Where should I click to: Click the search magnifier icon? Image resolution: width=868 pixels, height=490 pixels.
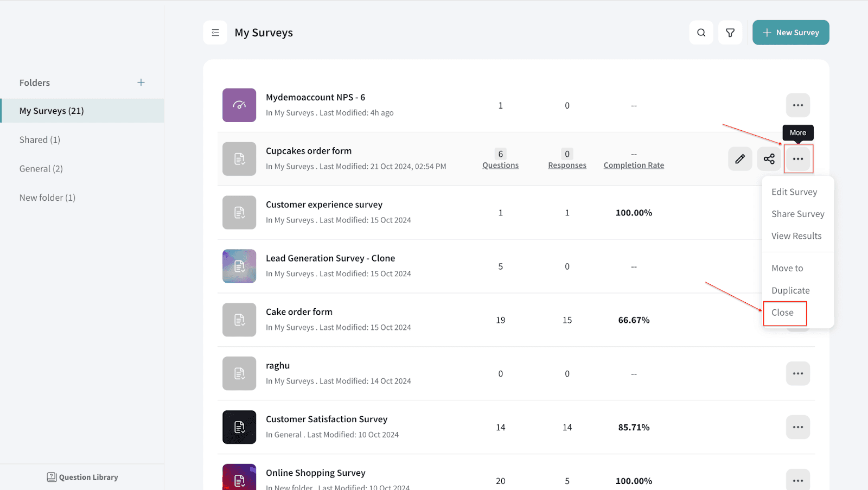(x=701, y=33)
